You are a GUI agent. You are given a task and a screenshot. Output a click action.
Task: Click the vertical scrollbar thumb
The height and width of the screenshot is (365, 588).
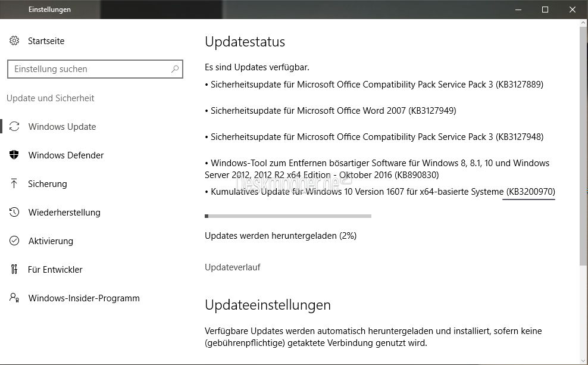(x=583, y=145)
